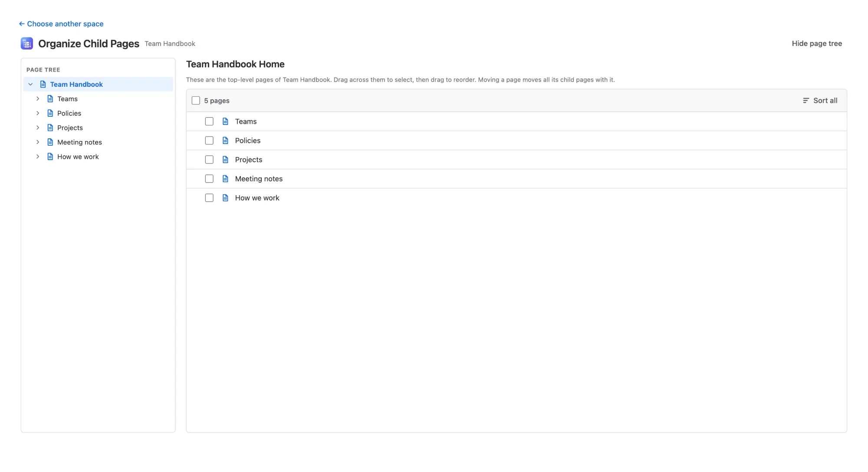The height and width of the screenshot is (472, 868).
Task: Click the Policies page title in list
Action: coord(248,141)
